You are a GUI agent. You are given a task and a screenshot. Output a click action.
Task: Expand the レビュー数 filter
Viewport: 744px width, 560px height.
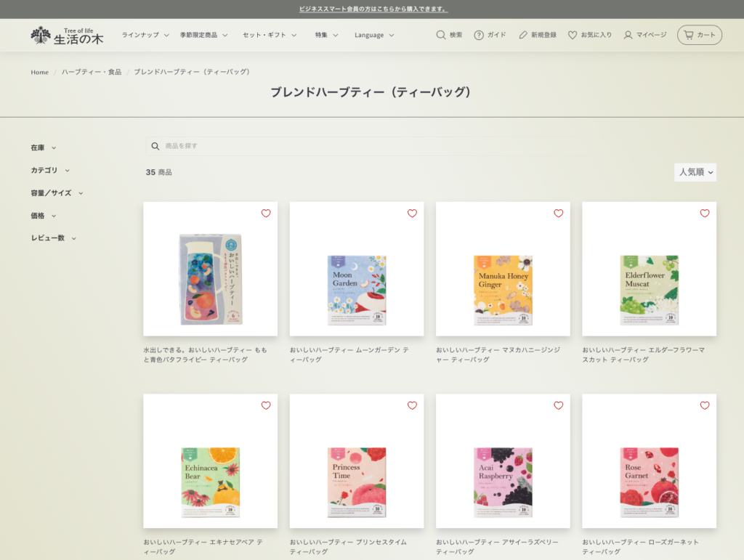[x=54, y=238]
